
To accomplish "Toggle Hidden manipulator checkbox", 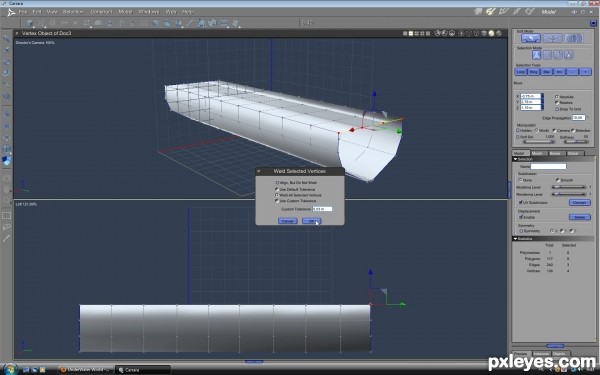I will pos(518,130).
